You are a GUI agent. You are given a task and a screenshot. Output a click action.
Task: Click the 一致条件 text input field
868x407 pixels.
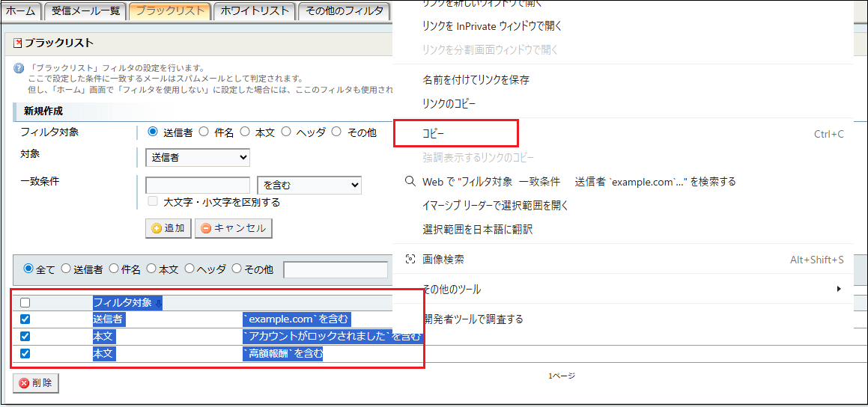click(x=198, y=185)
